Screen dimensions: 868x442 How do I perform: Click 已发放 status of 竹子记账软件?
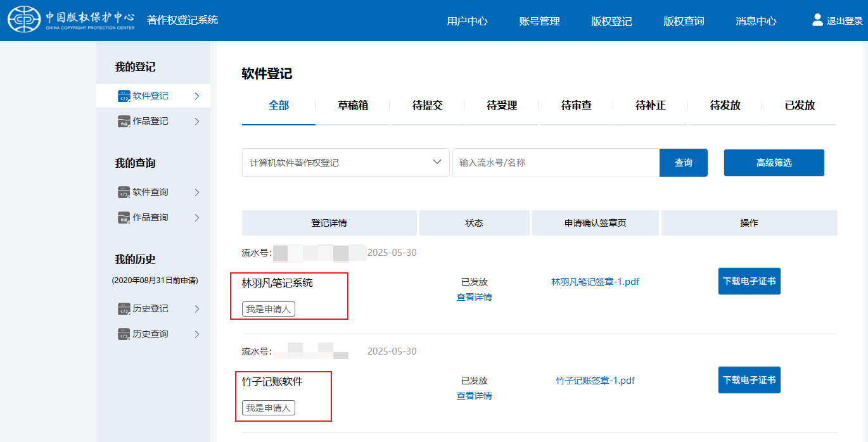coord(475,381)
